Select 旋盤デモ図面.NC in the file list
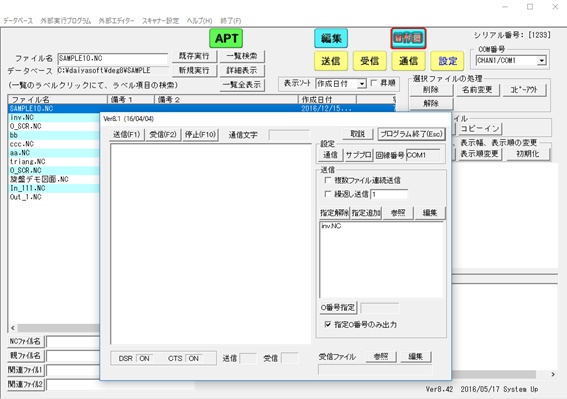The image size is (567, 399). coord(39,179)
